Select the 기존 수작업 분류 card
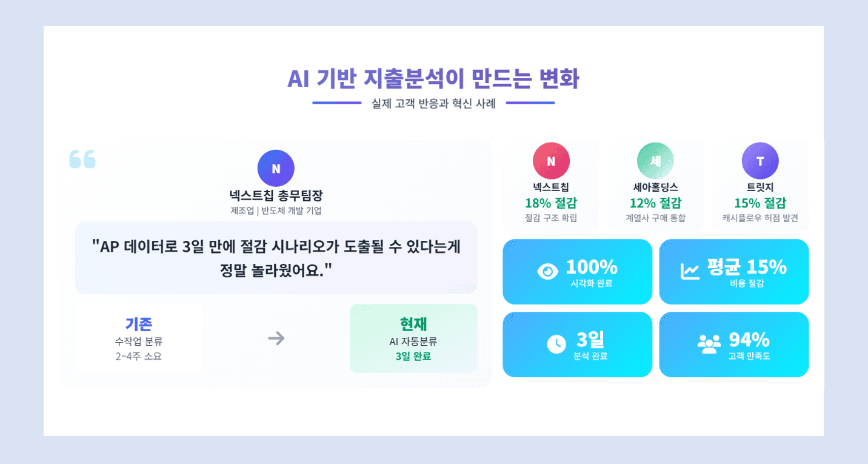This screenshot has width=868, height=464. pyautogui.click(x=139, y=338)
